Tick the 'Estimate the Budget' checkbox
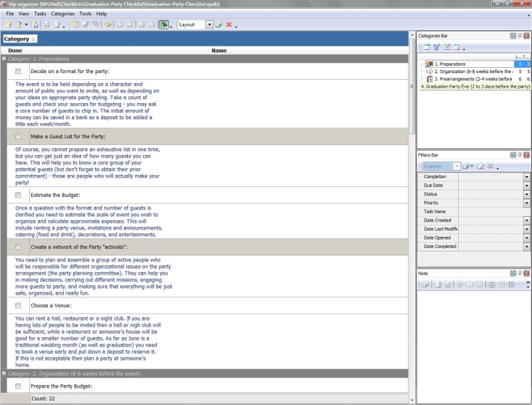Image resolution: width=532 pixels, height=405 pixels. tap(18, 195)
